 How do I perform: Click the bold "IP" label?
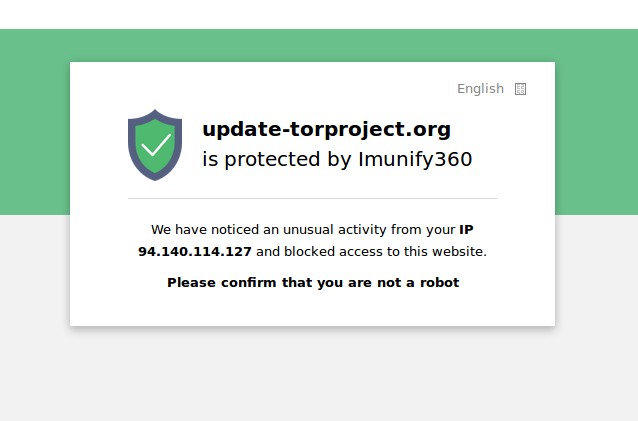click(466, 229)
